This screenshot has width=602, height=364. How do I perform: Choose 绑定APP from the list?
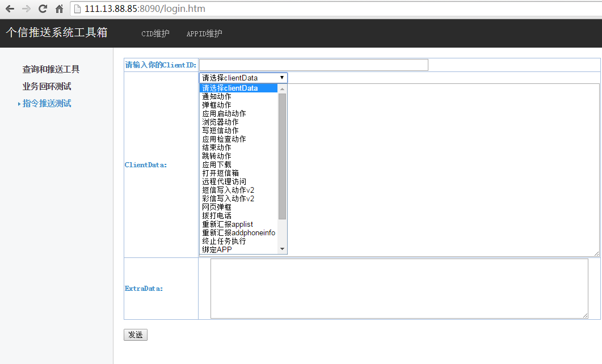click(238, 249)
